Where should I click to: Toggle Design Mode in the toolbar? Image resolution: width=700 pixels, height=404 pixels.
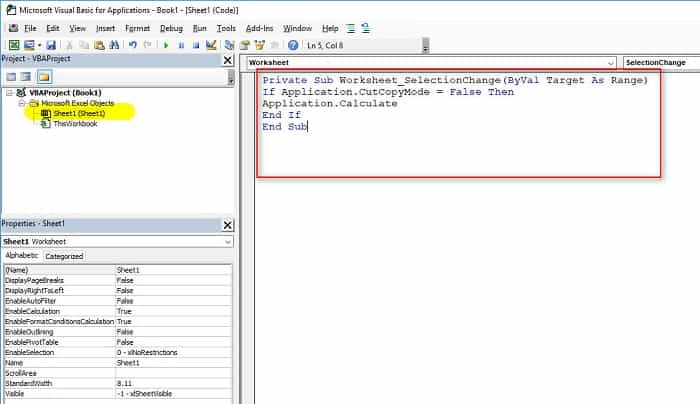tap(211, 45)
